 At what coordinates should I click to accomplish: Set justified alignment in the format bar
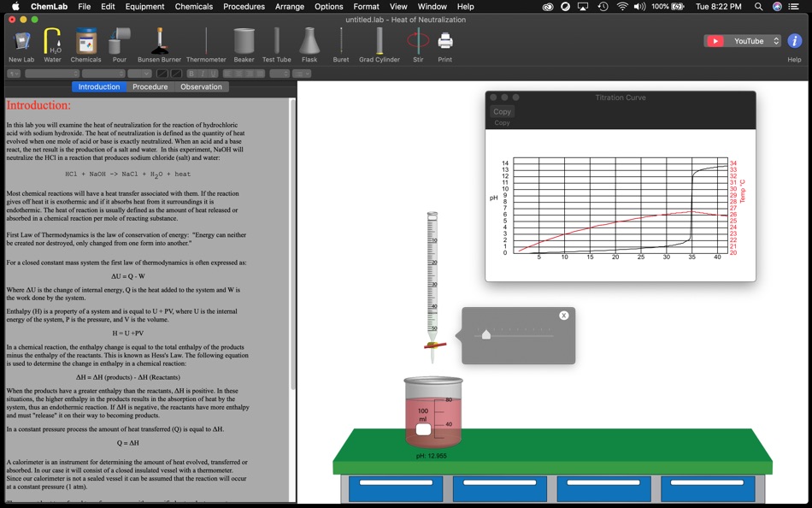pos(260,74)
